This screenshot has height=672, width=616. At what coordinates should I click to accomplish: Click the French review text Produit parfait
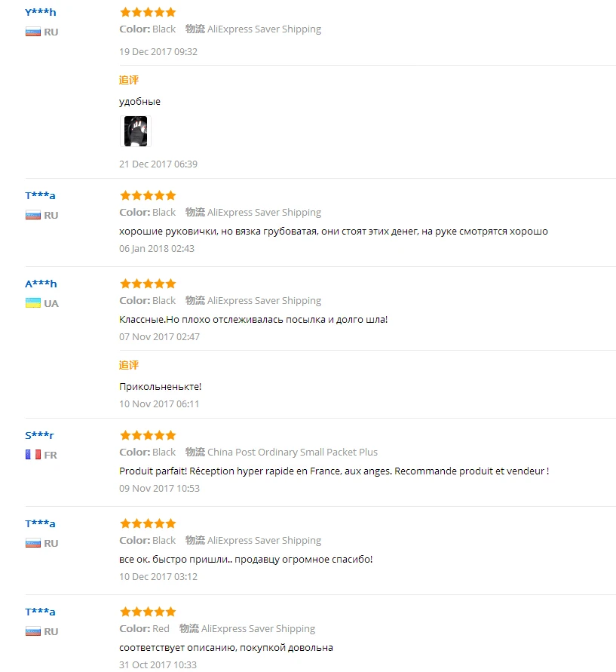click(x=333, y=471)
